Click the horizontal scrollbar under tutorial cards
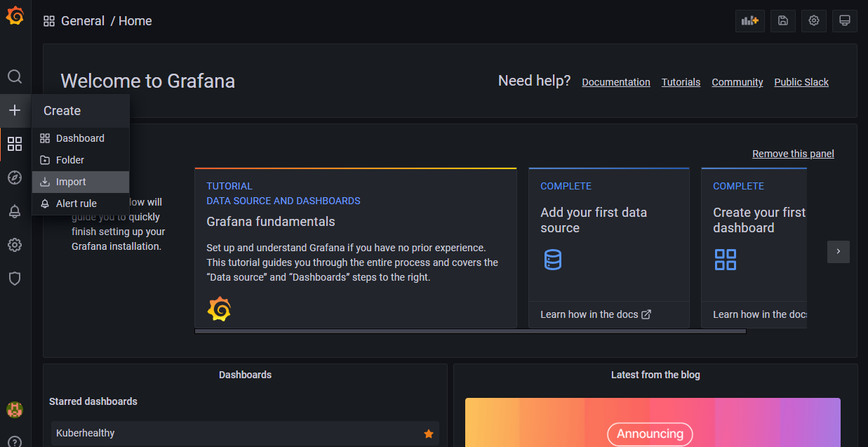 (x=470, y=331)
